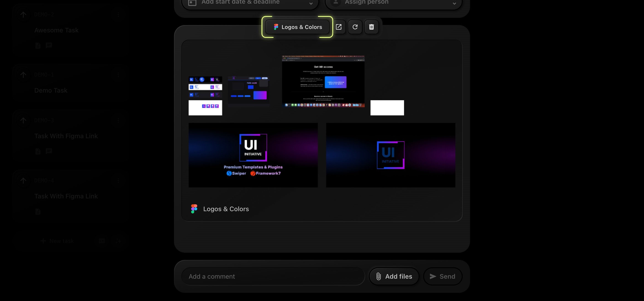Screen dimensions: 644x301
Task: Click the Send button
Action: [443, 277]
